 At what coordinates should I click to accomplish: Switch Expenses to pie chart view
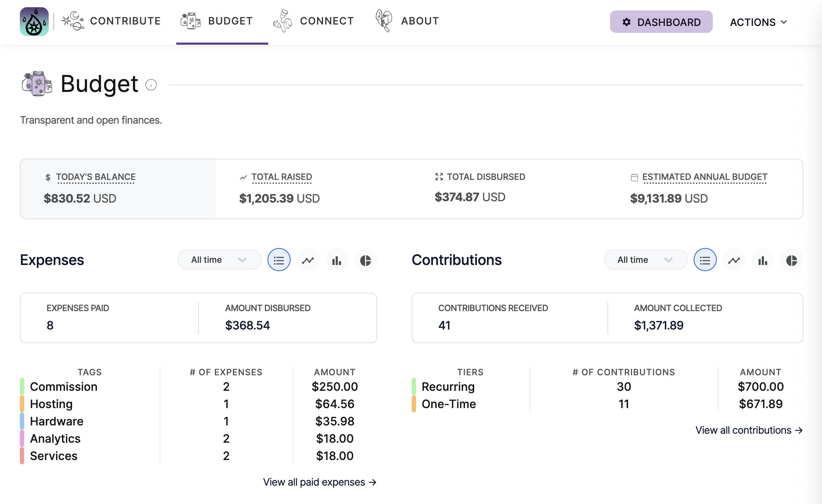(366, 260)
